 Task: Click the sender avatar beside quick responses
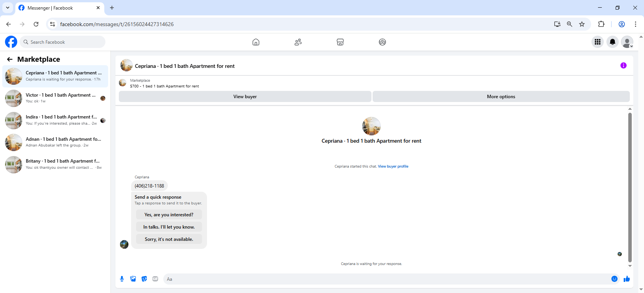tap(124, 244)
